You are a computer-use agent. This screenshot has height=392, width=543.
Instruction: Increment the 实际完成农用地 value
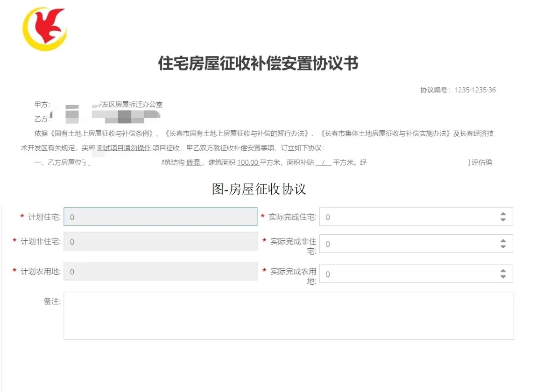click(x=503, y=271)
